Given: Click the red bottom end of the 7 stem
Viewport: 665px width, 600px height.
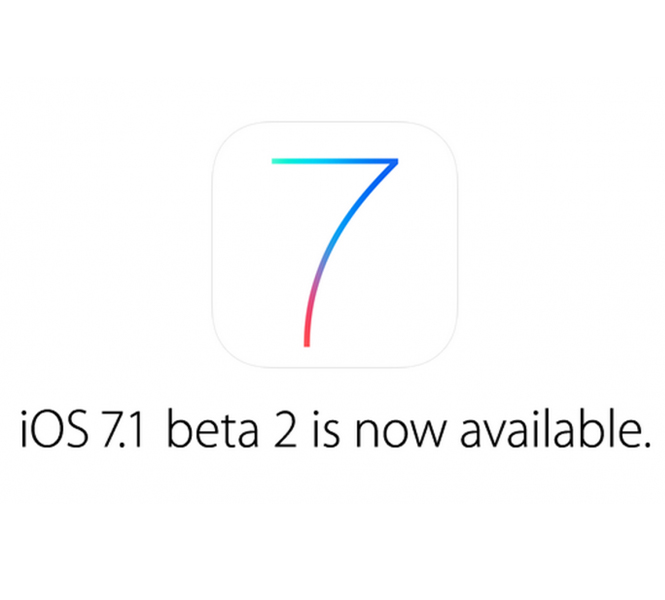Looking at the screenshot, I should pos(307,337).
